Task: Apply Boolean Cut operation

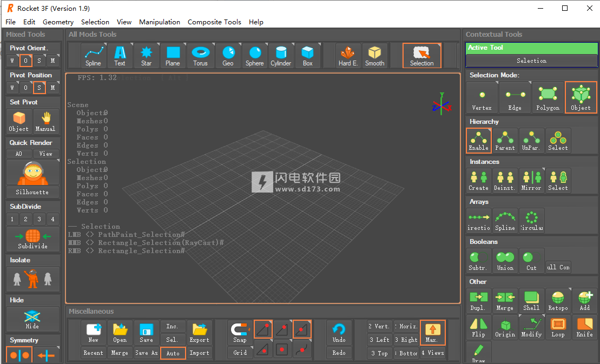Action: [x=531, y=260]
